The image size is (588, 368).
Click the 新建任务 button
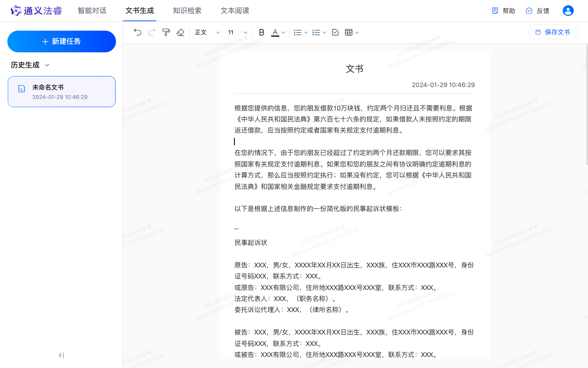pyautogui.click(x=61, y=41)
